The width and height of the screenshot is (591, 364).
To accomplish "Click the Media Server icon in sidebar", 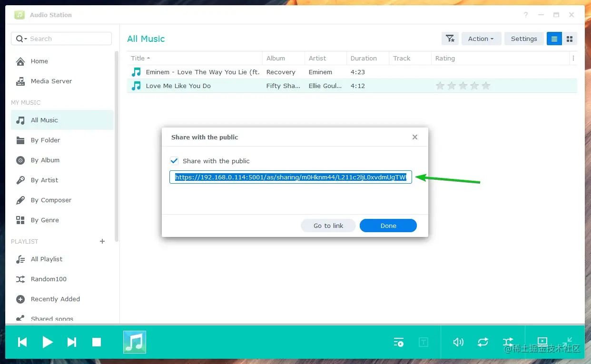I will [21, 81].
